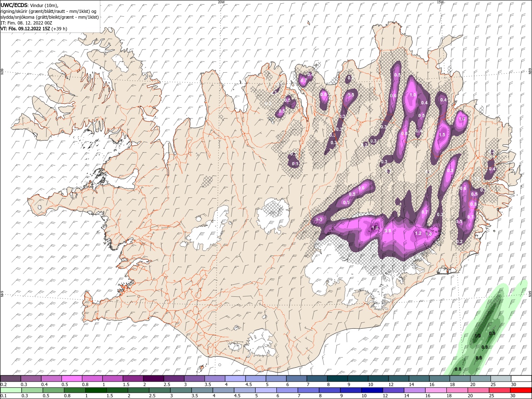Screen dimensions: 532x399
Task: Click the 'slydda/snjókoma (grátt/bleikt/grænt' legend line
Action: pyautogui.click(x=50, y=17)
